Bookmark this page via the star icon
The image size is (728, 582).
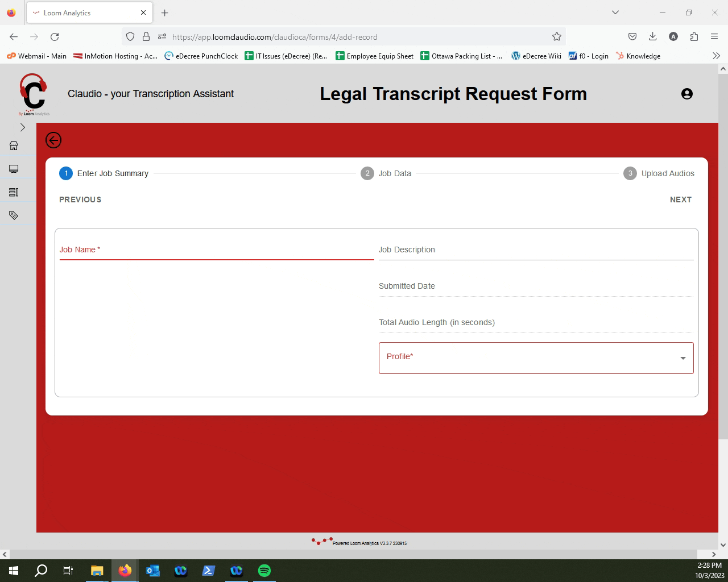point(556,36)
